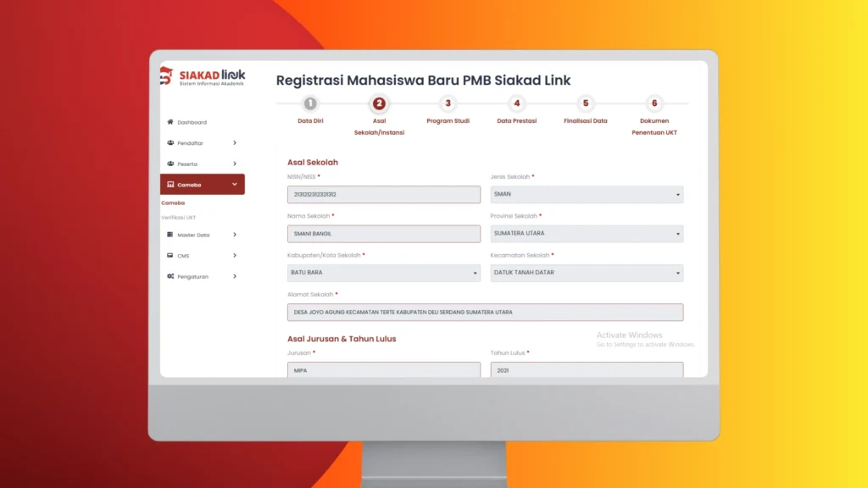Expand the CMS menu chevron
Screen dimensions: 868x488
pos(235,256)
